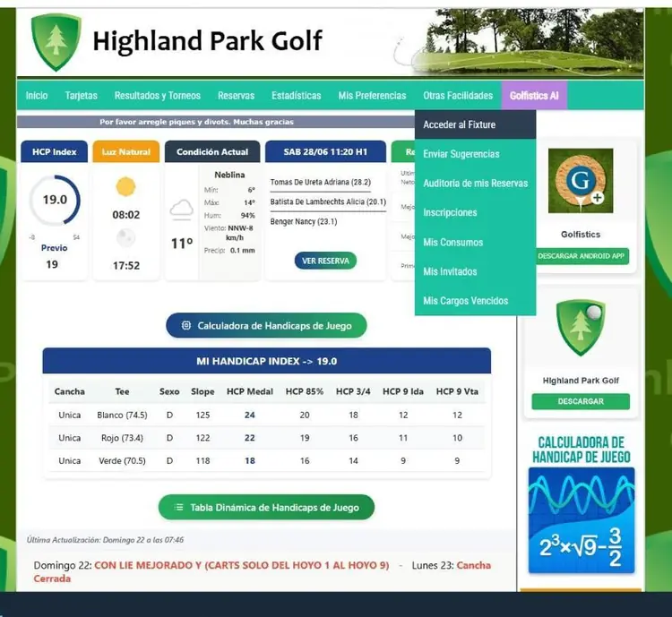
Task: Select Enviar Sugerencias option
Action: tap(475, 154)
